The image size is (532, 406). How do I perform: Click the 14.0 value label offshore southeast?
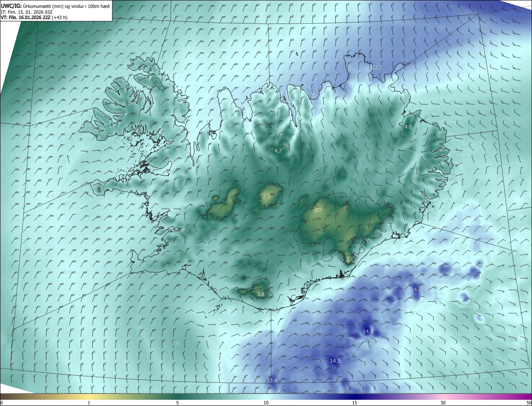click(x=416, y=289)
